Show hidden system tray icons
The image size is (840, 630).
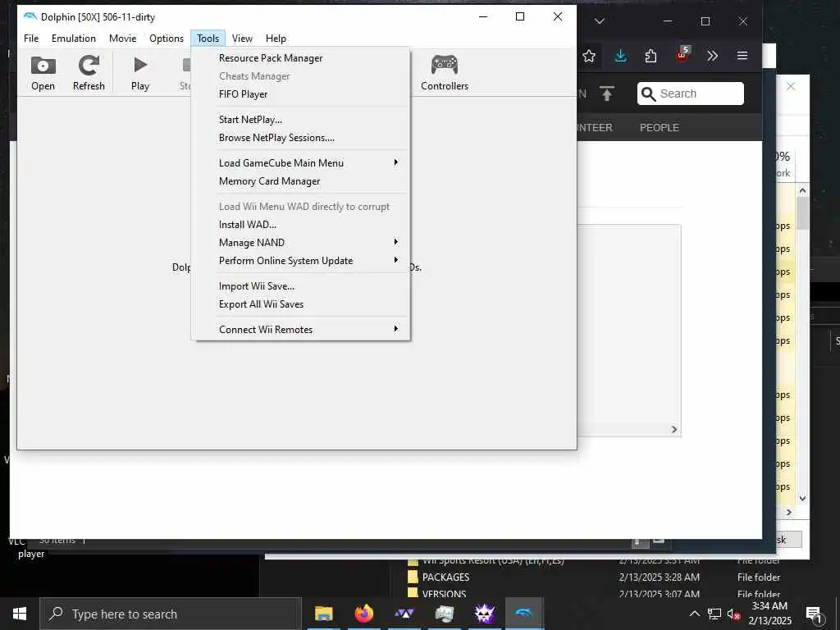694,614
